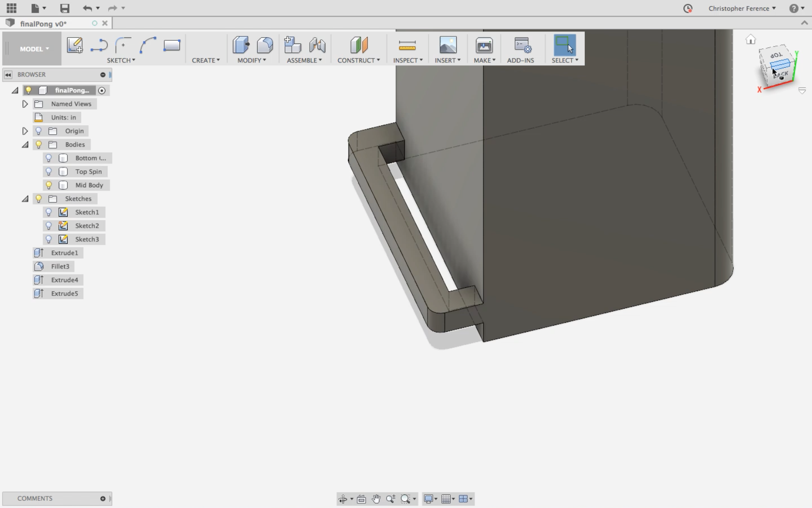The width and height of the screenshot is (812, 508).
Task: Select the Make 3D print tool
Action: click(484, 45)
